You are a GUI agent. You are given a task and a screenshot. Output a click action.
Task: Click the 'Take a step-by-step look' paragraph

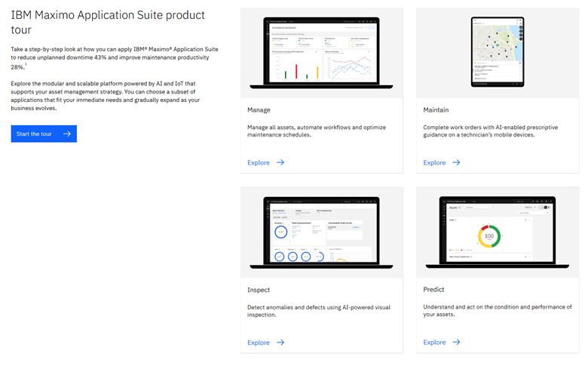[x=115, y=58]
